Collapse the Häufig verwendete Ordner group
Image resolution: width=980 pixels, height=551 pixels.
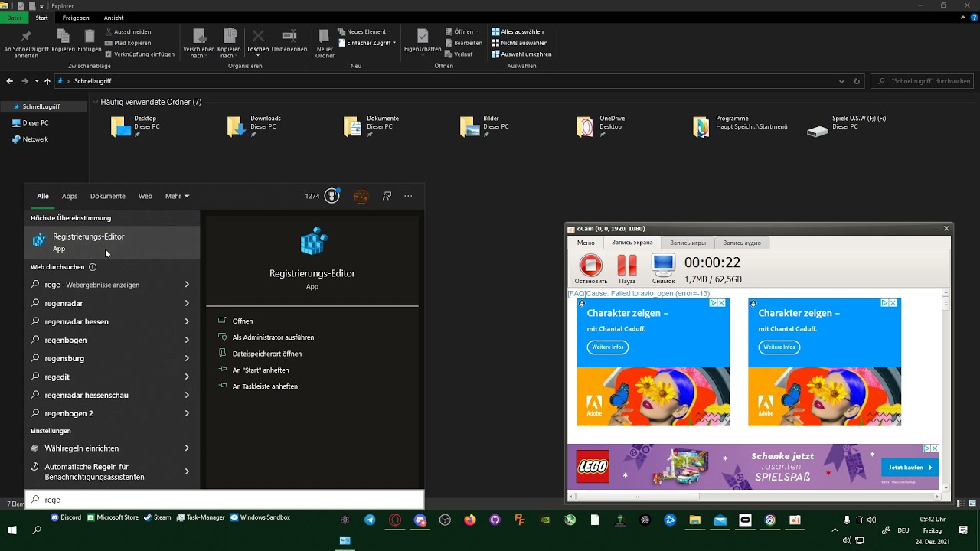tap(96, 102)
